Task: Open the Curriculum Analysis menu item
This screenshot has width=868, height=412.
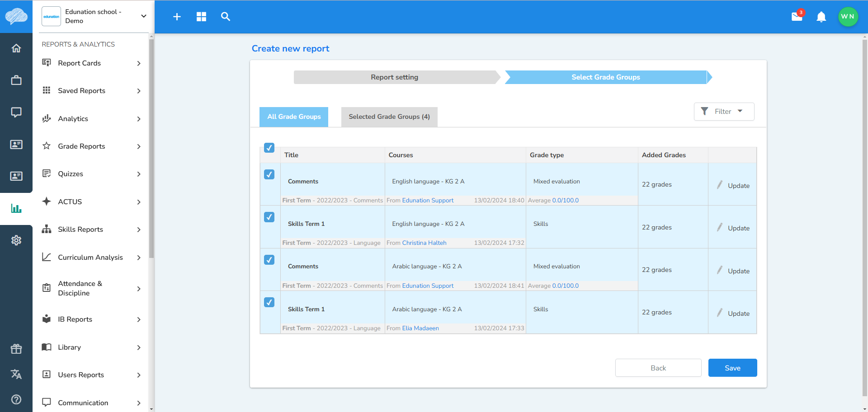Action: point(92,257)
